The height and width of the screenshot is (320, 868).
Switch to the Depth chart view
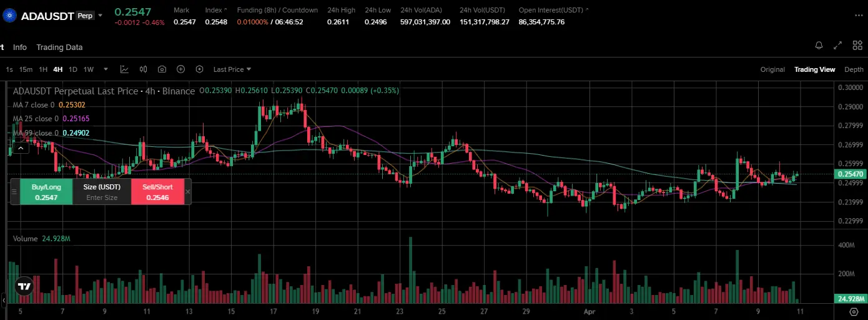(x=854, y=69)
